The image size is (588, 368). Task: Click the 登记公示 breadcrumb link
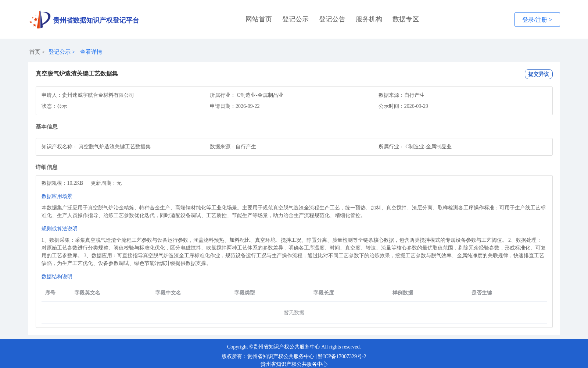tap(60, 52)
